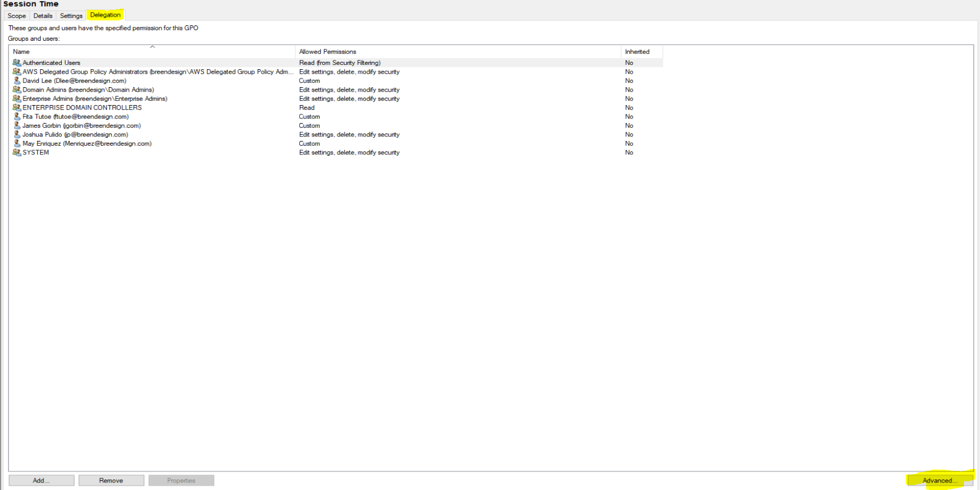
Task: Click the Add... button
Action: (x=41, y=480)
